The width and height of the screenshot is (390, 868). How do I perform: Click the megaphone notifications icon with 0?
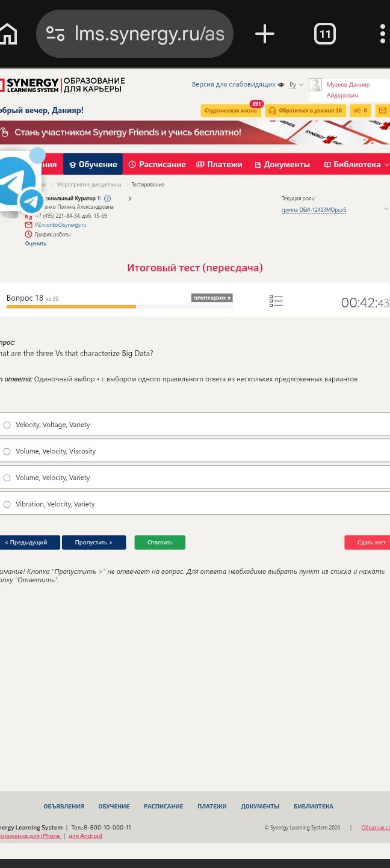click(x=361, y=111)
